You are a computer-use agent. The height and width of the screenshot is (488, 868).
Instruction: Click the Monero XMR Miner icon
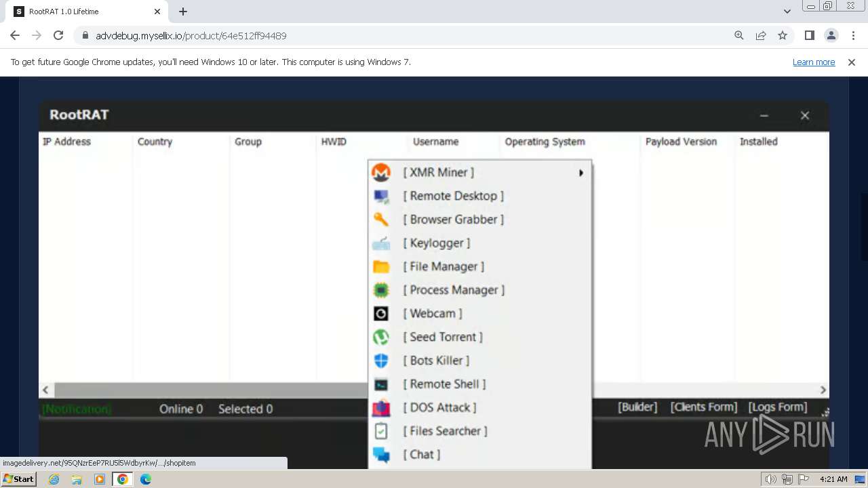click(x=381, y=173)
